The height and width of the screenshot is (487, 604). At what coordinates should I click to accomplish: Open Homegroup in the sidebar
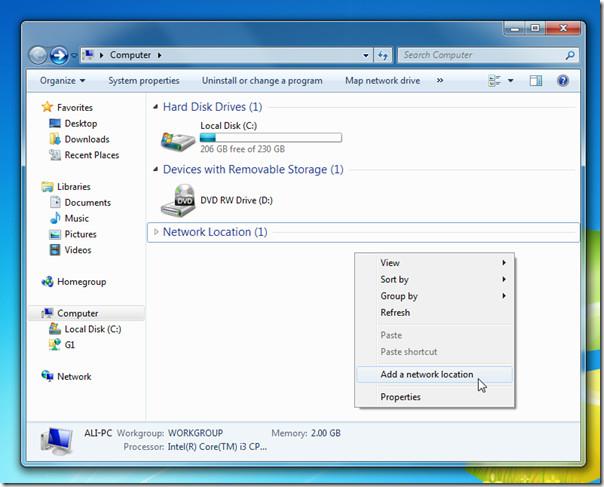click(81, 282)
